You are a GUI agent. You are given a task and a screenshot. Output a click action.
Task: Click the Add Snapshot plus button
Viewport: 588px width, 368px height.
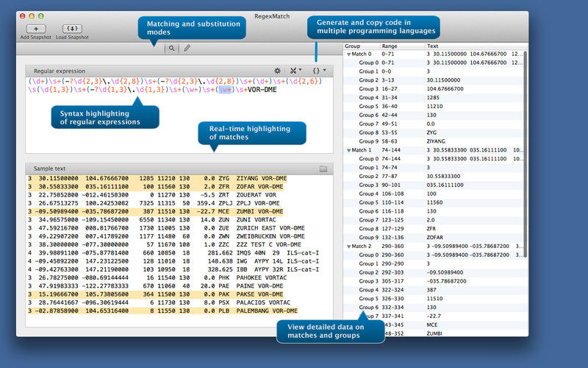pyautogui.click(x=36, y=29)
